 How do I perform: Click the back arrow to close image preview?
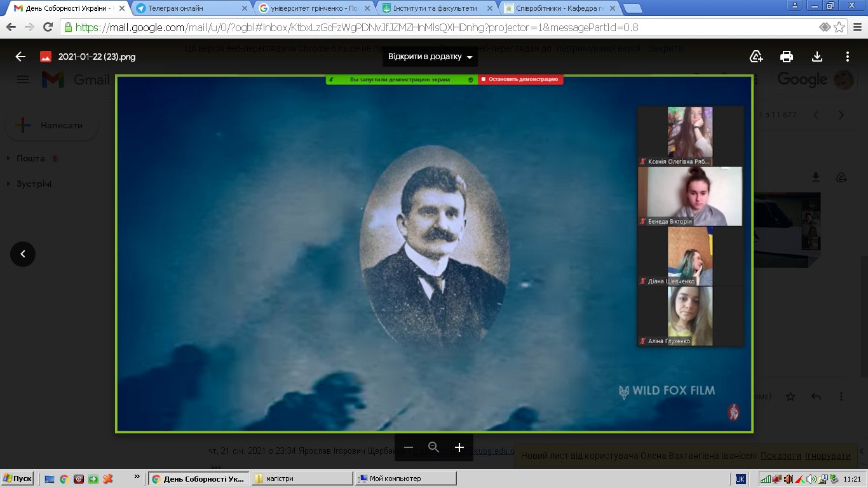coord(20,57)
